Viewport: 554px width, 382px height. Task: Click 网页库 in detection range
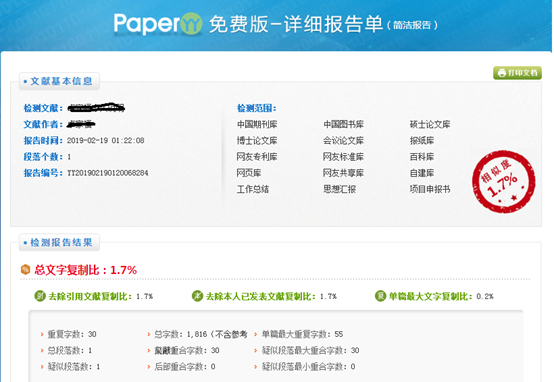(x=249, y=173)
